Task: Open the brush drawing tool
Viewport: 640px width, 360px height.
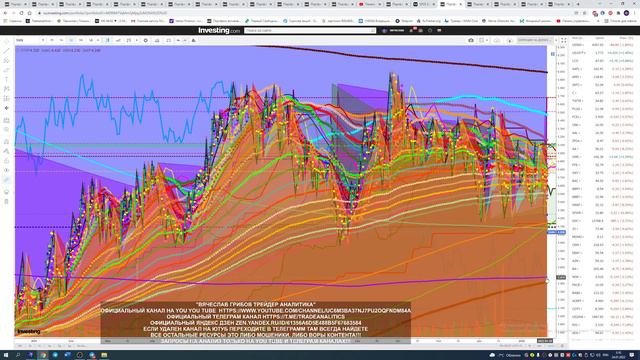Action: [6, 70]
